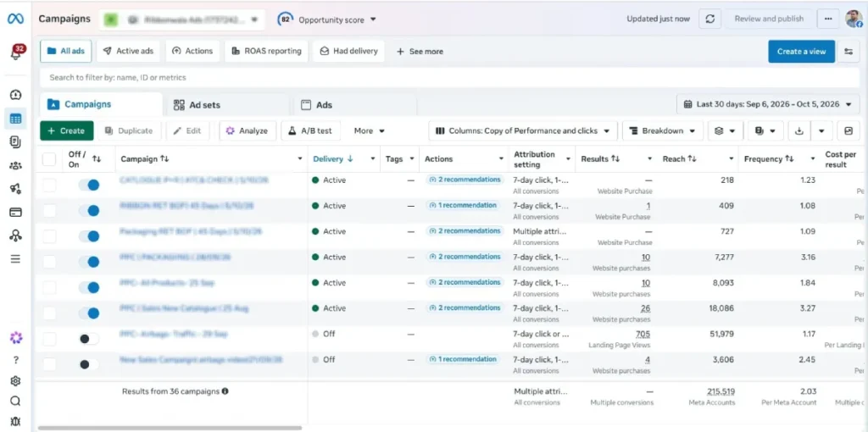
Task: Open Advertising settings megaphone icon in sidebar
Action: click(x=15, y=189)
